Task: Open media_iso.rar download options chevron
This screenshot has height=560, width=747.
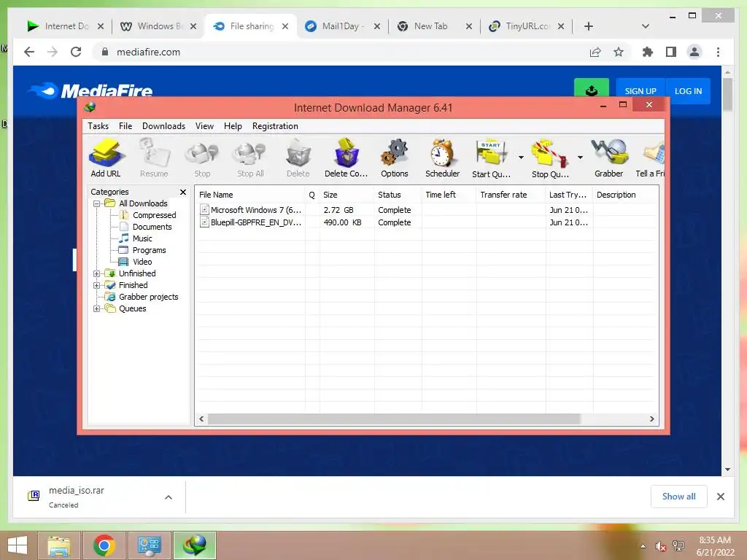Action: 169,497
